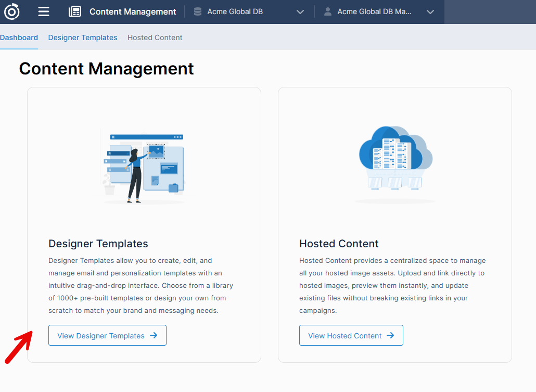Click the database stack icon

(198, 11)
